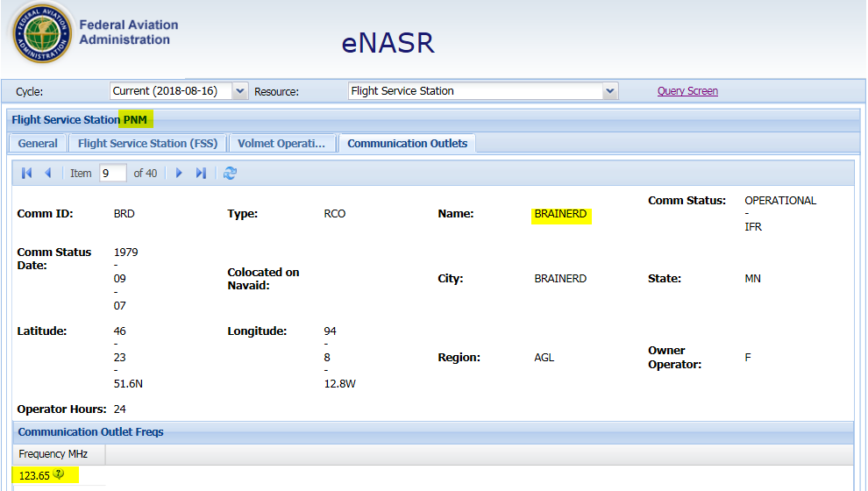Screen dimensions: 868x491
Task: Open the Query Screen link
Action: 687,91
